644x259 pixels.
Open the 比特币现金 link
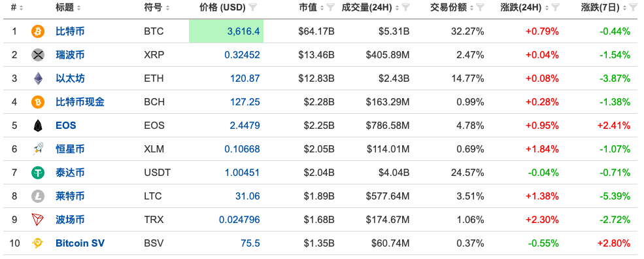[x=80, y=102]
